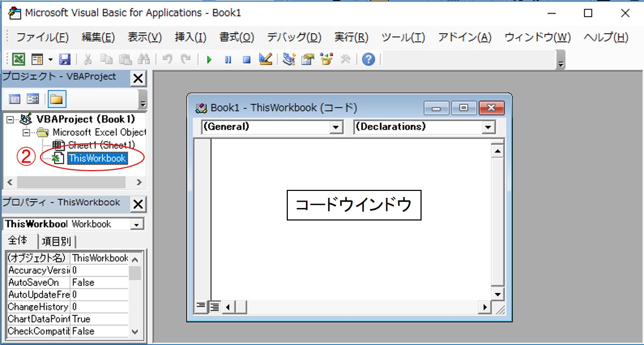Screen dimensions: 644x345
Task: Click the blue Help question mark icon
Action: tap(368, 60)
